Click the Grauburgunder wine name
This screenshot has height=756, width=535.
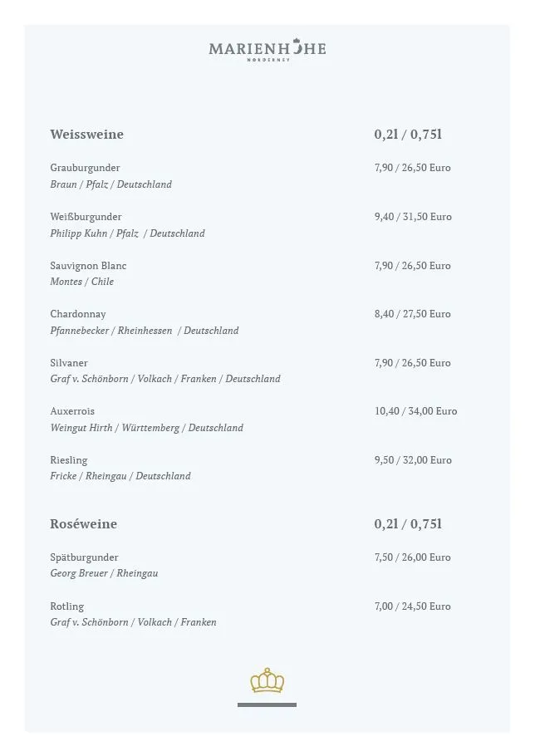(85, 168)
